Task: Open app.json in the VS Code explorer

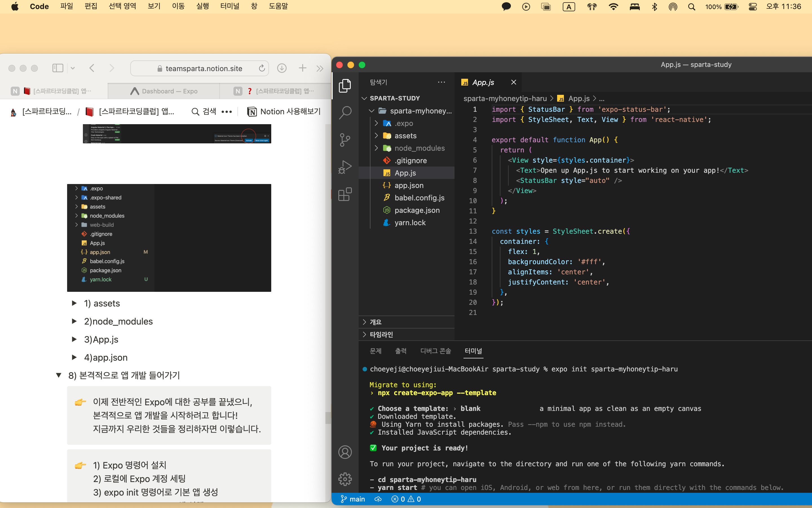Action: point(406,185)
